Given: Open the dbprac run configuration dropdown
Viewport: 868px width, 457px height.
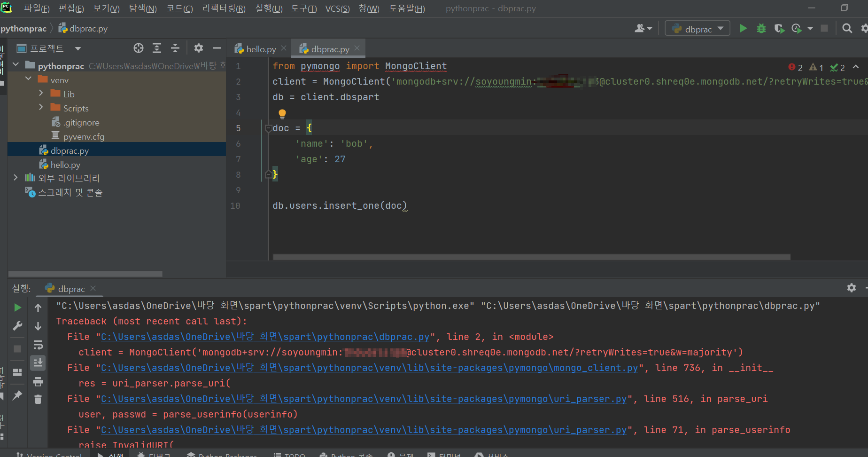Looking at the screenshot, I should point(697,29).
